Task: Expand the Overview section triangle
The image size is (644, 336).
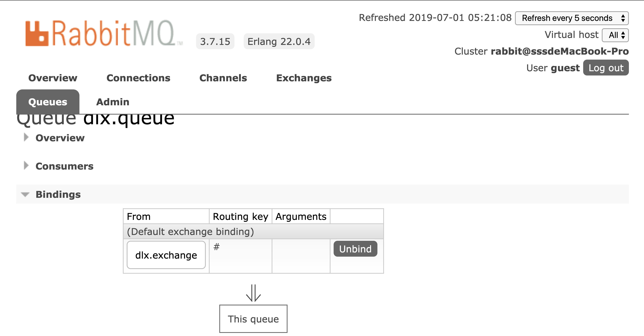Action: pyautogui.click(x=26, y=137)
